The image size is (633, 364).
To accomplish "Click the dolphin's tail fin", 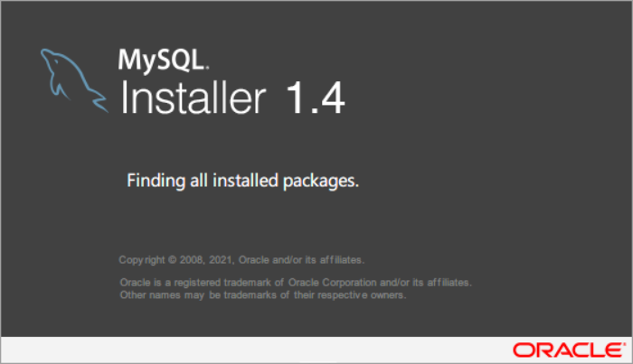I will [99, 101].
